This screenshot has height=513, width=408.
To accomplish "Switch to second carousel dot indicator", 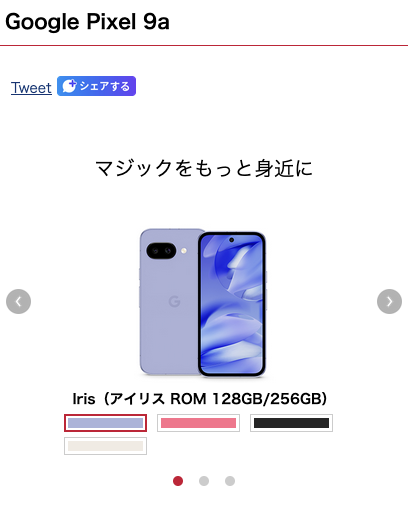I will tap(204, 481).
